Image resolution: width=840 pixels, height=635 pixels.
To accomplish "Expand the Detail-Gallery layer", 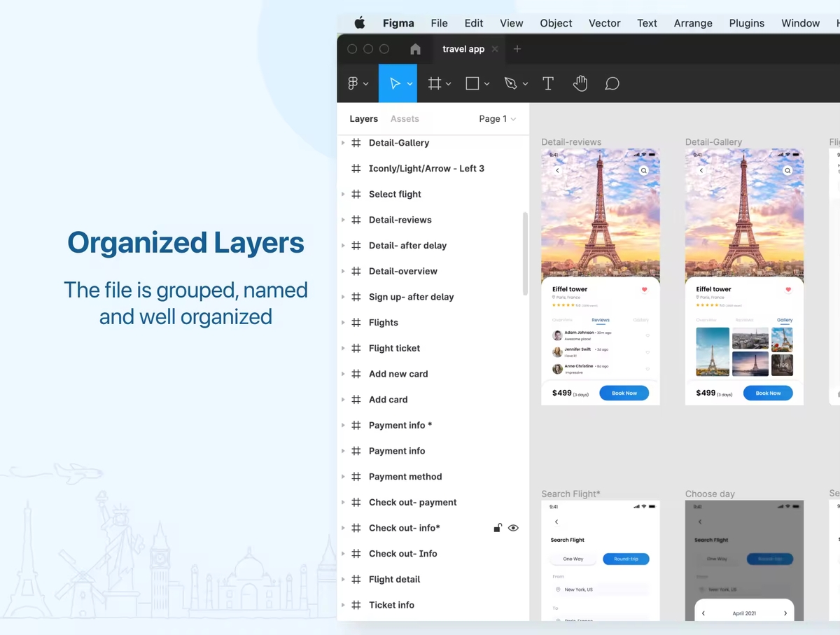I will tap(343, 143).
